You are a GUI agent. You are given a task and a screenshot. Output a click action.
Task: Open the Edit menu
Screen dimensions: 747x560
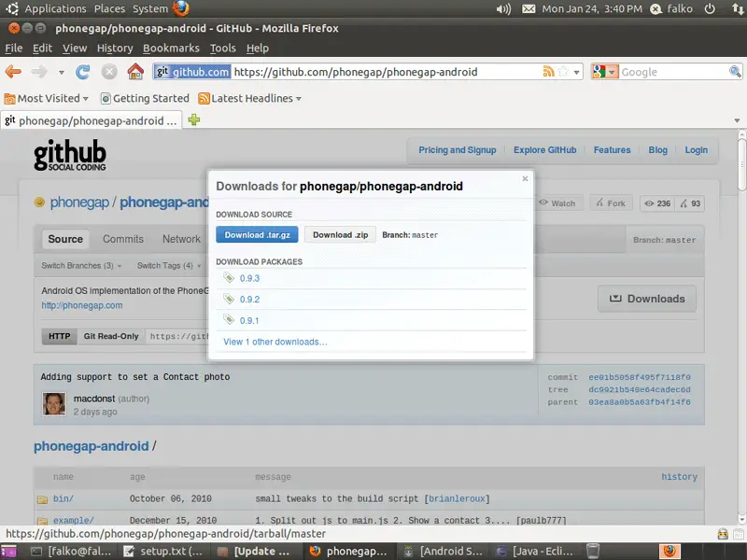(42, 49)
